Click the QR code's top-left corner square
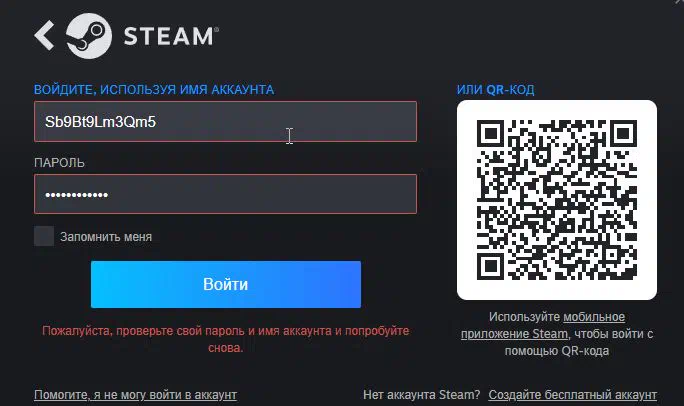 (x=490, y=133)
